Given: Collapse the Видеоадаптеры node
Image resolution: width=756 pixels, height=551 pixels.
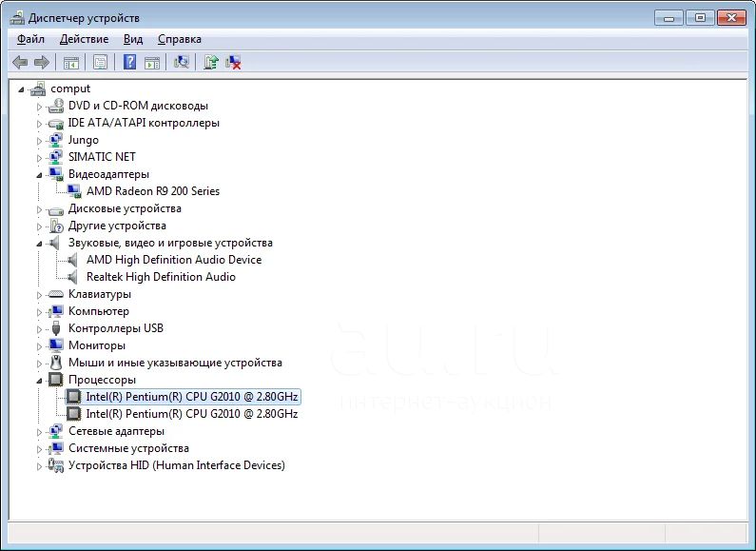Looking at the screenshot, I should point(40,176).
